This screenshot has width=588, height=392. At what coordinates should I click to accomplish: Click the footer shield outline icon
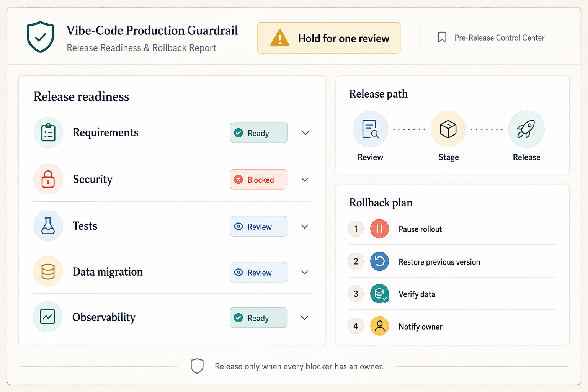point(197,366)
